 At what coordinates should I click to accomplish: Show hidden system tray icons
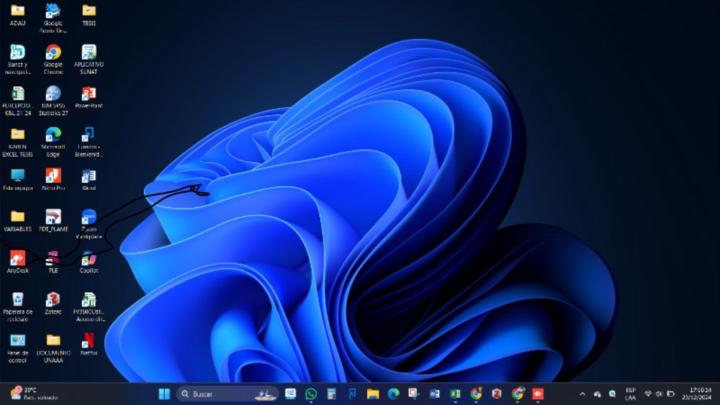click(x=582, y=394)
